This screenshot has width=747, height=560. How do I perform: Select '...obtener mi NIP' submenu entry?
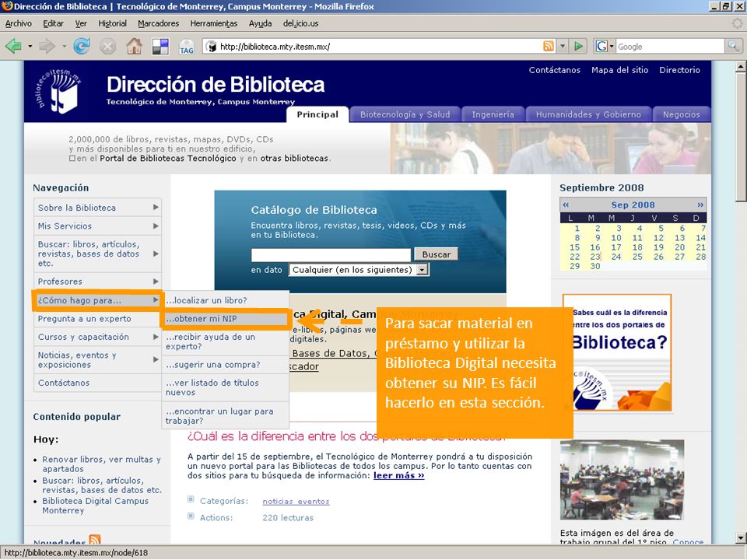[x=226, y=319]
